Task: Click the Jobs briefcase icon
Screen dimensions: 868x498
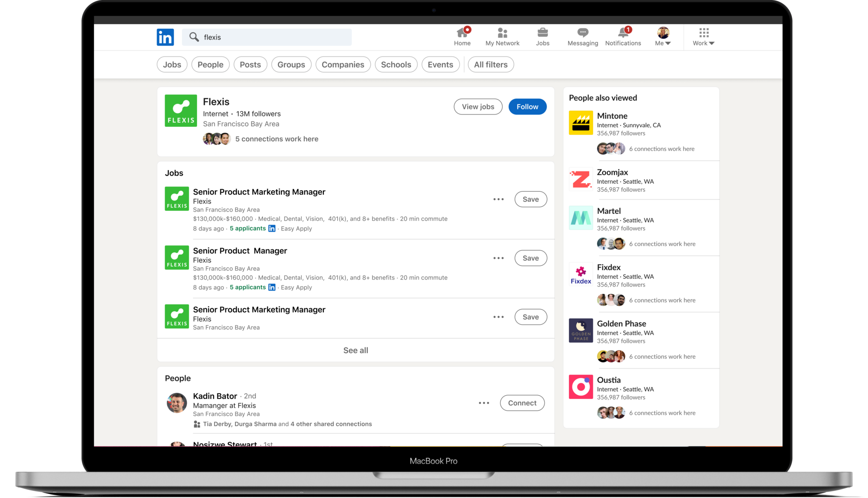Action: (542, 33)
